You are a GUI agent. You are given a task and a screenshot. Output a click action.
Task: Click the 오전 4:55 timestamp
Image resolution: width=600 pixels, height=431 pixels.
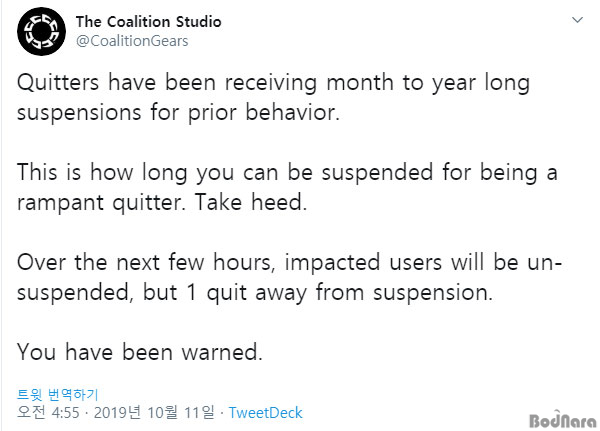(x=48, y=413)
